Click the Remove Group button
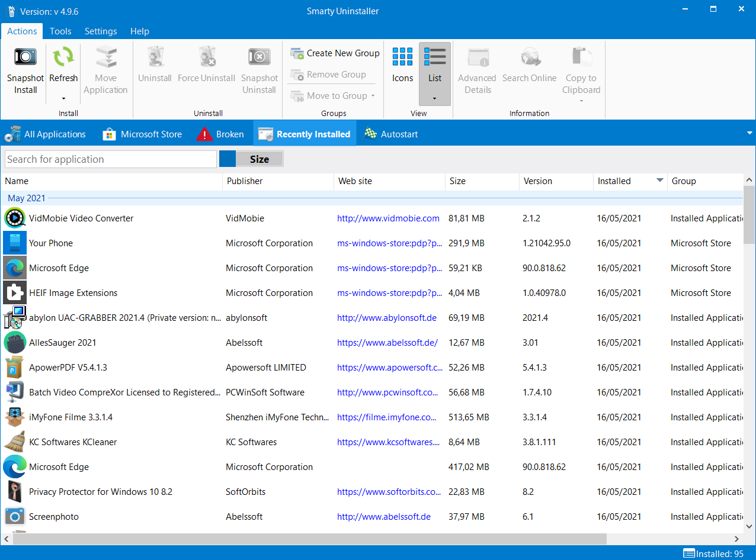756x560 pixels. pyautogui.click(x=328, y=75)
